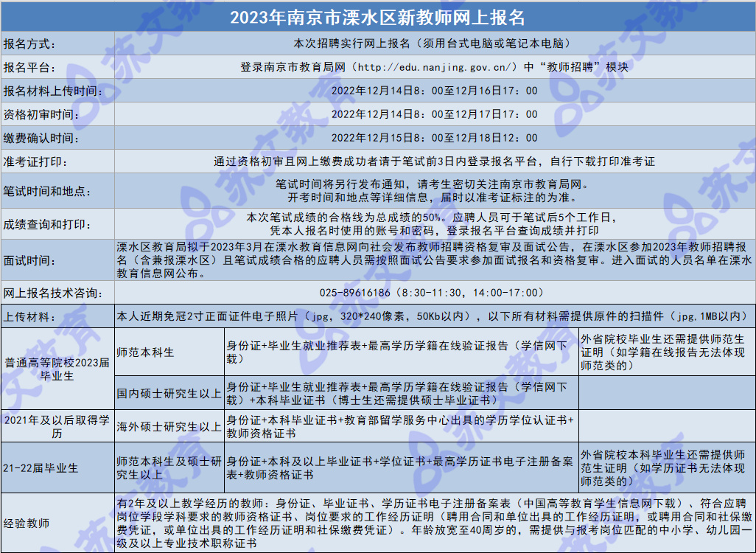Select the phone number cell 025-89616186

(435, 293)
